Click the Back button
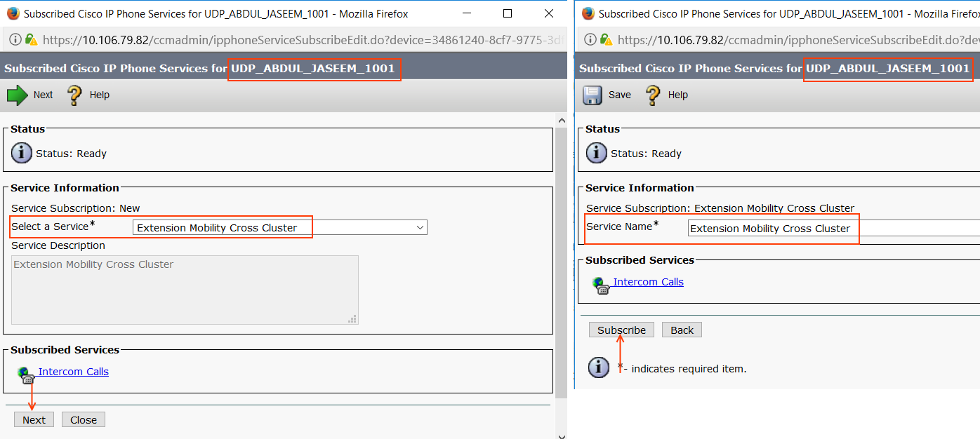The width and height of the screenshot is (980, 439). click(x=681, y=330)
